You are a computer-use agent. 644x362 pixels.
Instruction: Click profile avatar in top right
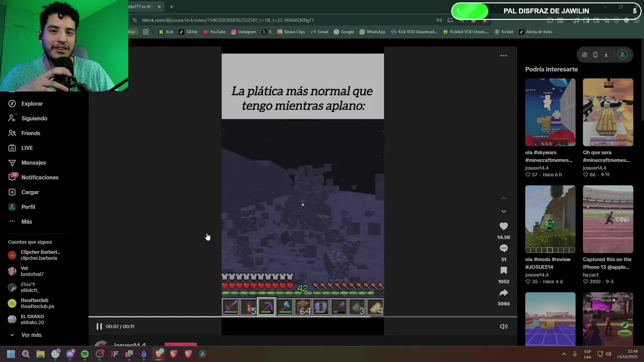(x=622, y=55)
